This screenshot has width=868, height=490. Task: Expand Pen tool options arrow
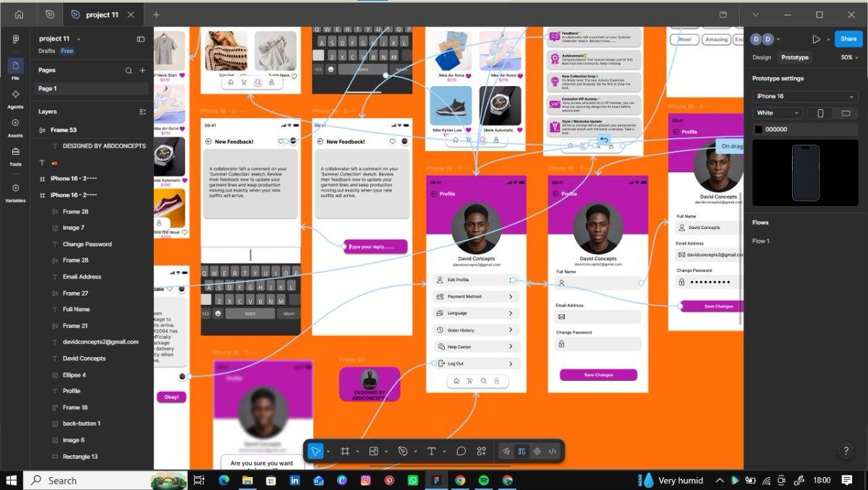pyautogui.click(x=415, y=452)
